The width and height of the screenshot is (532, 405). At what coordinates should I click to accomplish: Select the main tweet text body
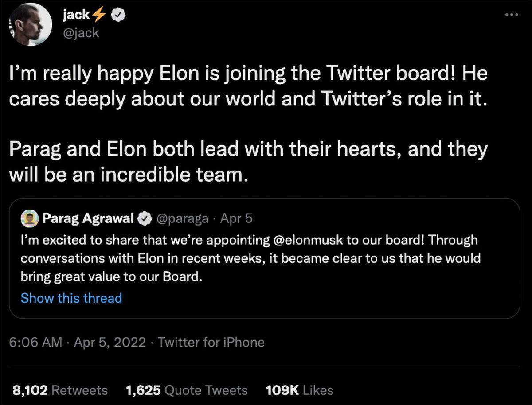(248, 124)
